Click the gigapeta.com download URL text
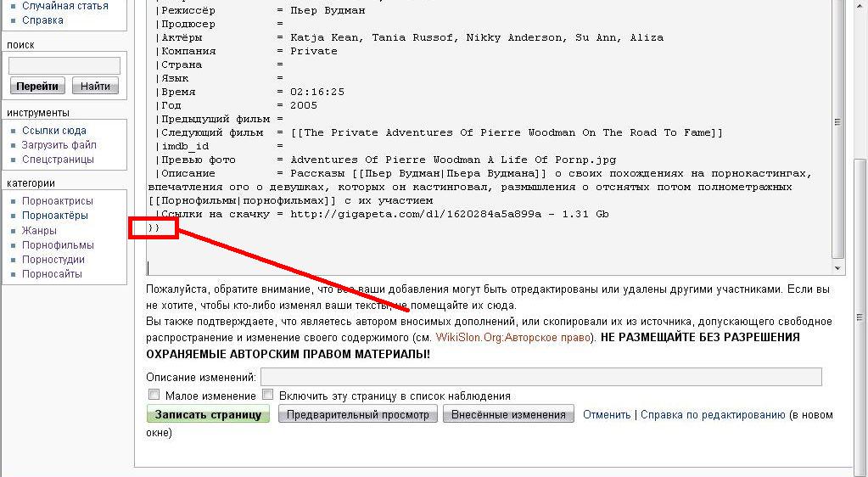The width and height of the screenshot is (868, 477). (x=416, y=215)
